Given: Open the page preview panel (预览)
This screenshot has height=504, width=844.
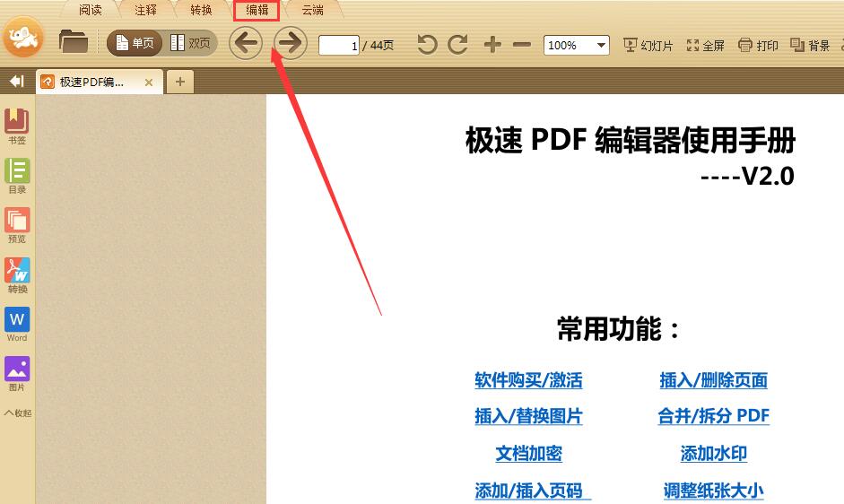Looking at the screenshot, I should point(17,226).
